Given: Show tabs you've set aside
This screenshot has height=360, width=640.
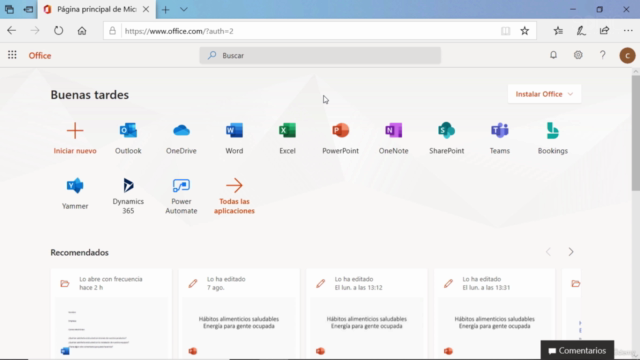Looking at the screenshot, I should point(9,9).
